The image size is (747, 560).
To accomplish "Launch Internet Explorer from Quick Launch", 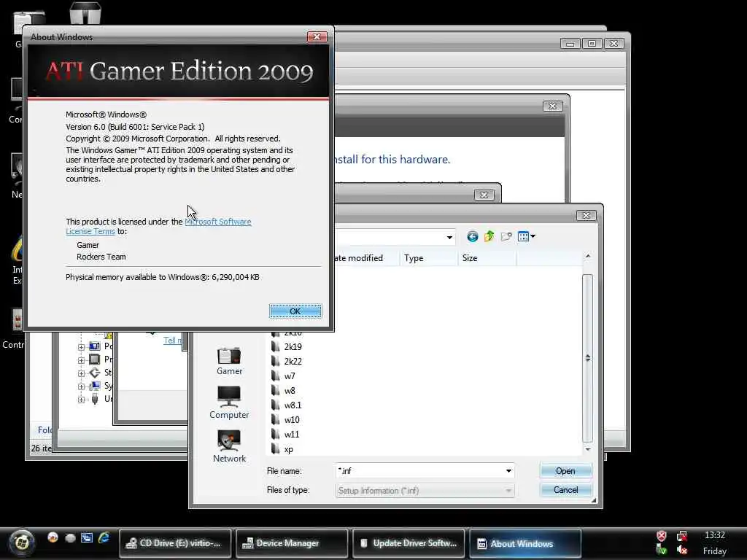I will (x=104, y=537).
